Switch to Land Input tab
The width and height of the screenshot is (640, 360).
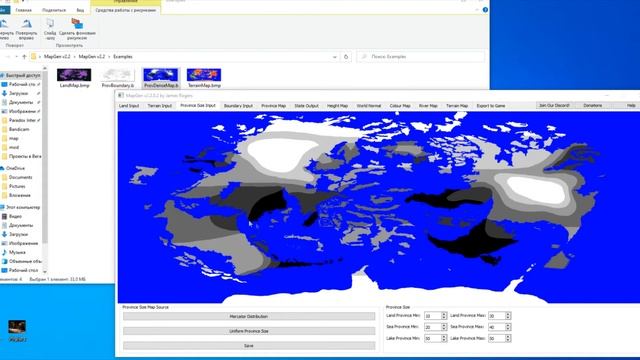[x=129, y=106]
